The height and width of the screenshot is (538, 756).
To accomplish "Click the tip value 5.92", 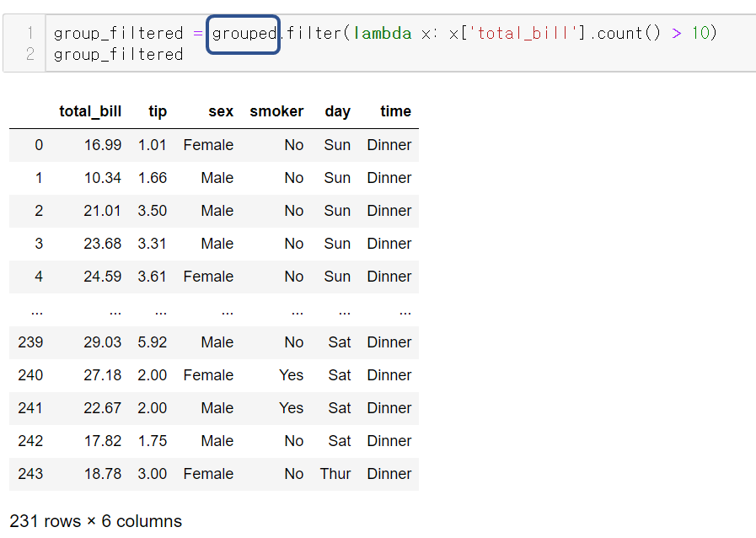I will tap(153, 342).
